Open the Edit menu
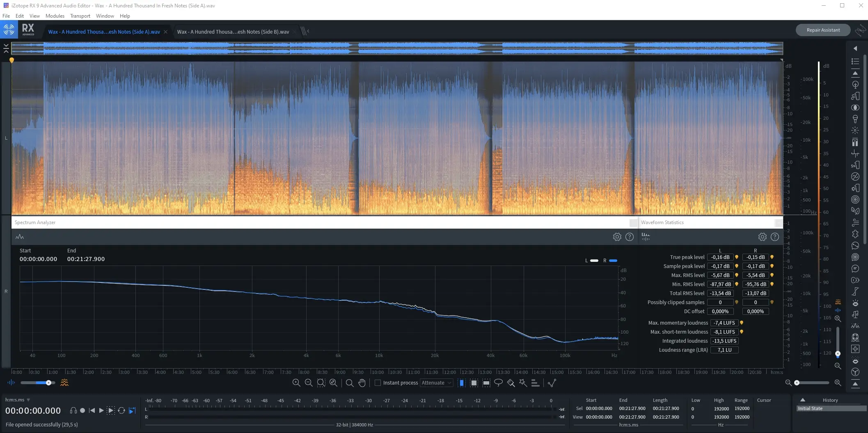 tap(20, 16)
